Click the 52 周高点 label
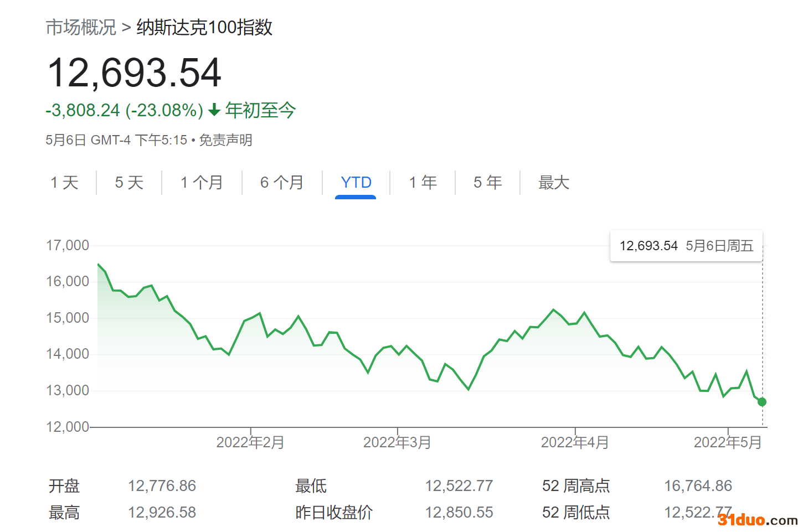This screenshot has width=808, height=532. [576, 486]
